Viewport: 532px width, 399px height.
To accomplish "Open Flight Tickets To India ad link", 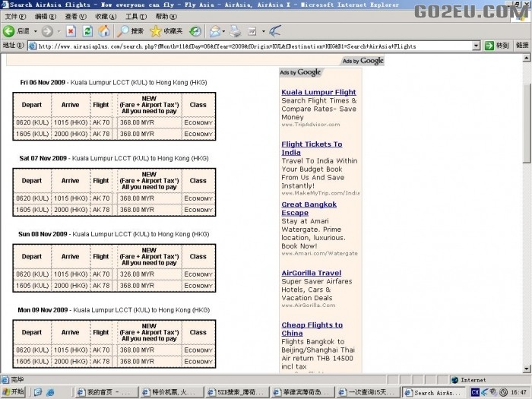I will tap(312, 148).
